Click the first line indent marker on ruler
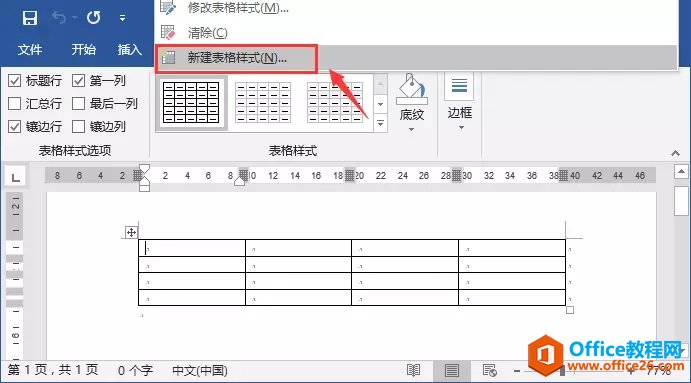 [144, 169]
